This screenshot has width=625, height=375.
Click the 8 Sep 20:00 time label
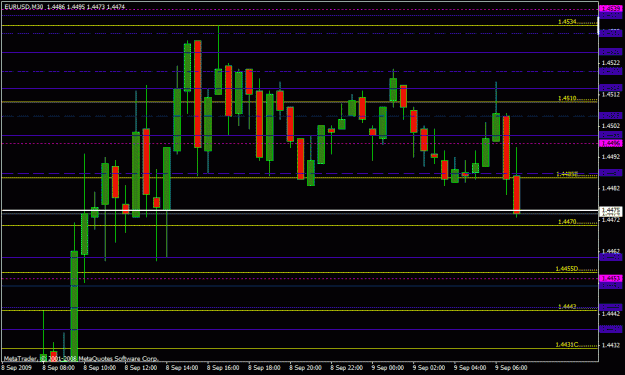point(305,368)
